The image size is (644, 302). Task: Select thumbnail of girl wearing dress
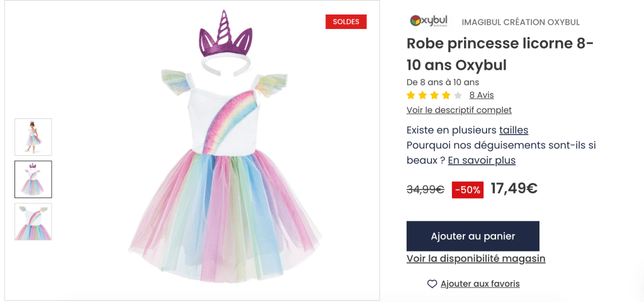click(33, 137)
